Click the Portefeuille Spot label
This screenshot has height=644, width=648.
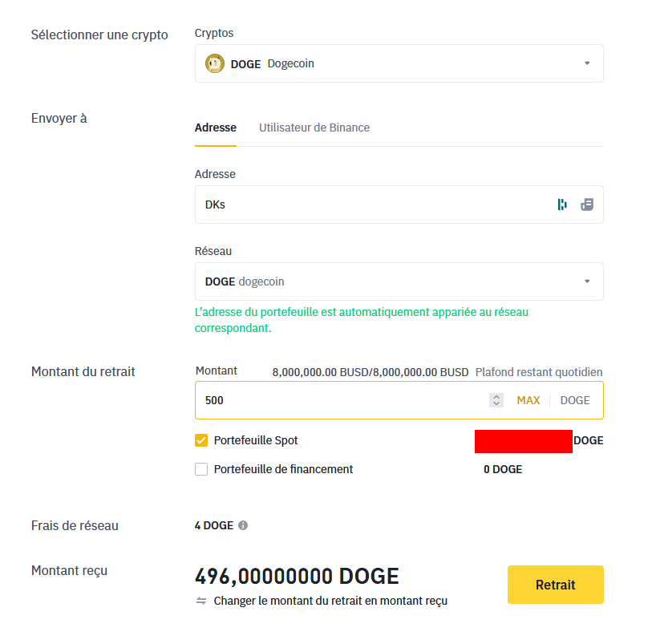[x=256, y=440]
